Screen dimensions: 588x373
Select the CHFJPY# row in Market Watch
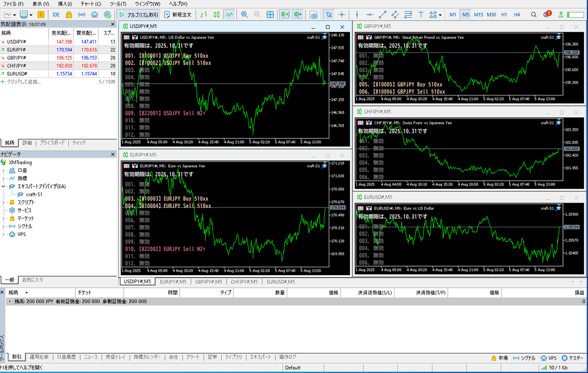click(x=58, y=66)
